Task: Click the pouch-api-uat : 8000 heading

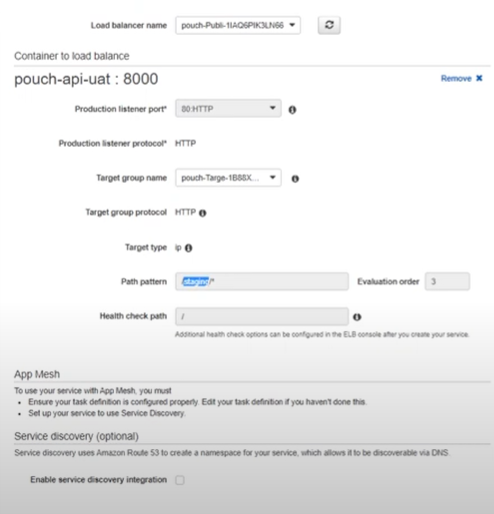Action: (86, 79)
